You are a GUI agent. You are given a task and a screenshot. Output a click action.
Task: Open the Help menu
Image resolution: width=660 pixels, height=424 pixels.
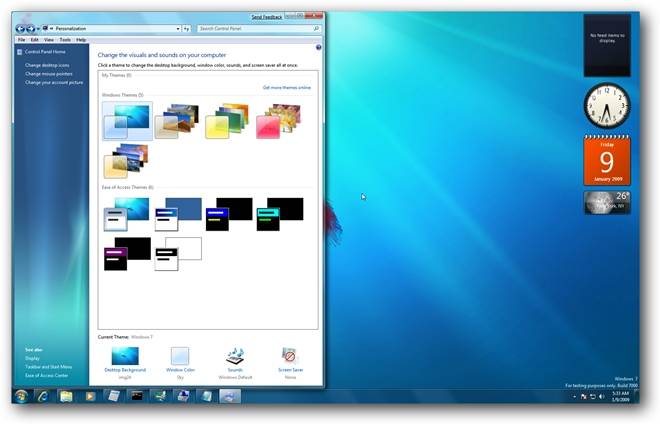[x=81, y=40]
